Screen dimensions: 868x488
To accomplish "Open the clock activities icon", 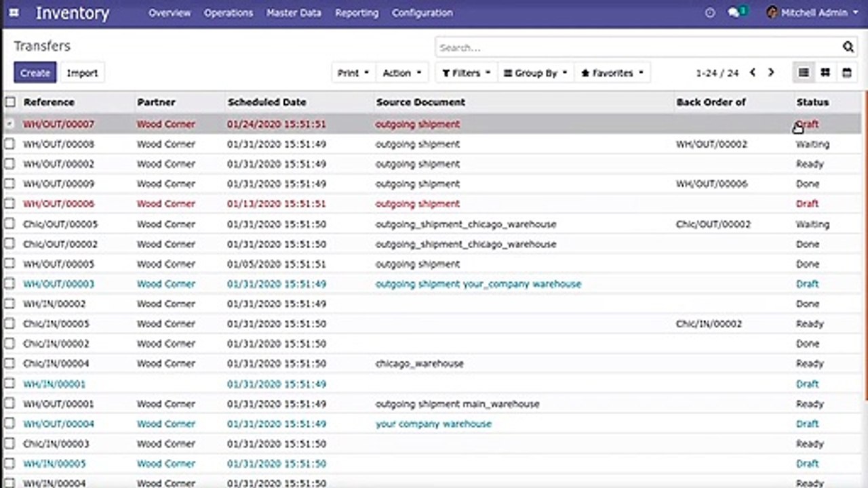I will point(710,13).
